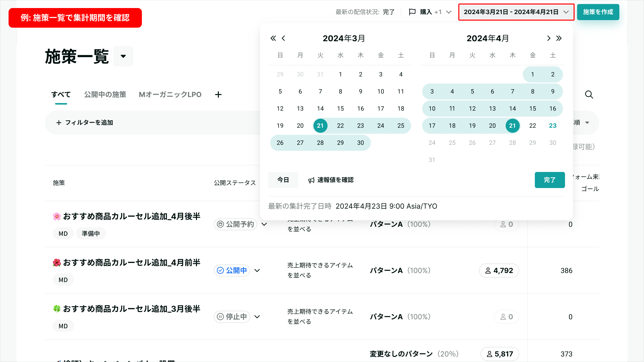Go to previous month in calendar
Viewport: 644px width, 362px height.
point(284,38)
